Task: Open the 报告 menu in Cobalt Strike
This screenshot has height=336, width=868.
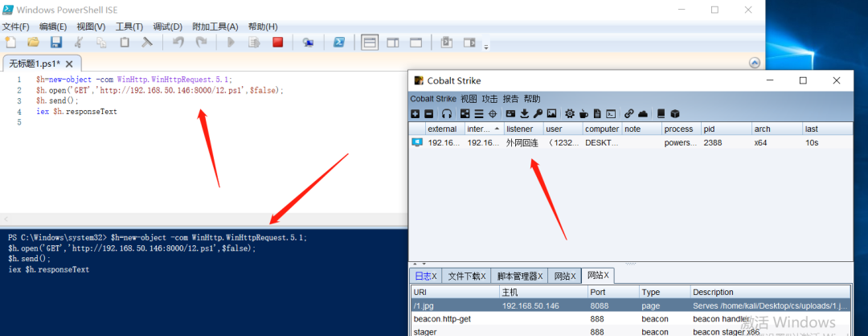Action: 511,99
